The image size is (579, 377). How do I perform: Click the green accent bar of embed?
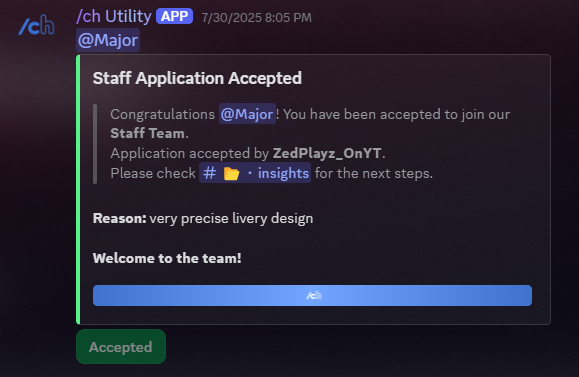point(78,189)
